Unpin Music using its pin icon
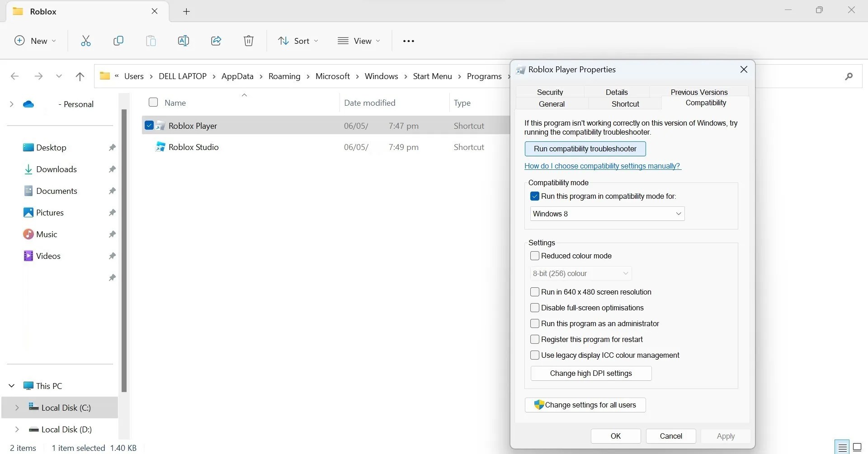Screen dimensions: 868x454 tap(112, 234)
